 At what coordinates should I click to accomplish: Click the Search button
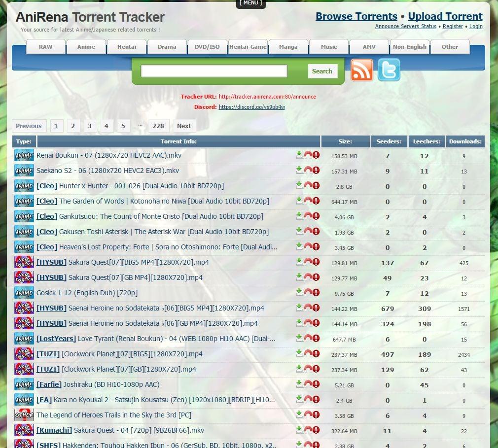pyautogui.click(x=322, y=71)
